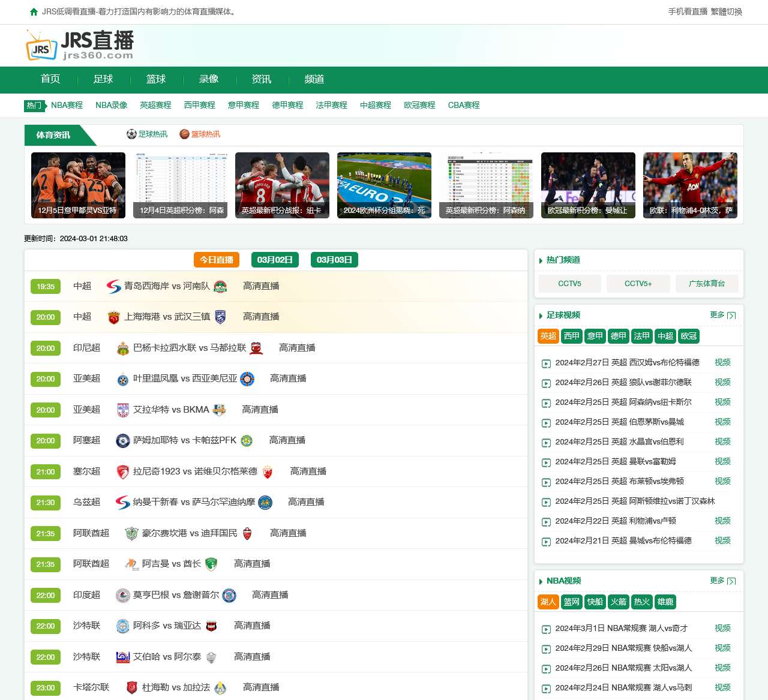
Task: Toggle 繁體切换 language link
Action: (727, 11)
